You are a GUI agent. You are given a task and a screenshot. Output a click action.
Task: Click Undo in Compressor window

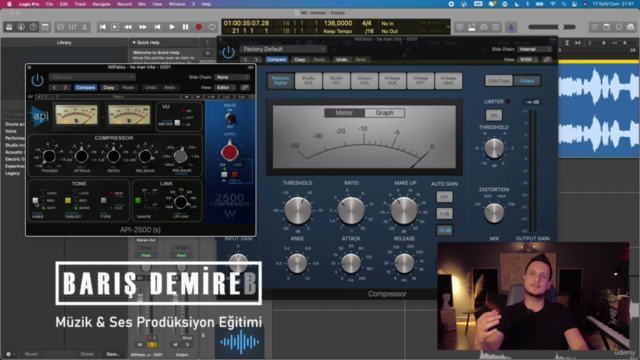[x=342, y=60]
